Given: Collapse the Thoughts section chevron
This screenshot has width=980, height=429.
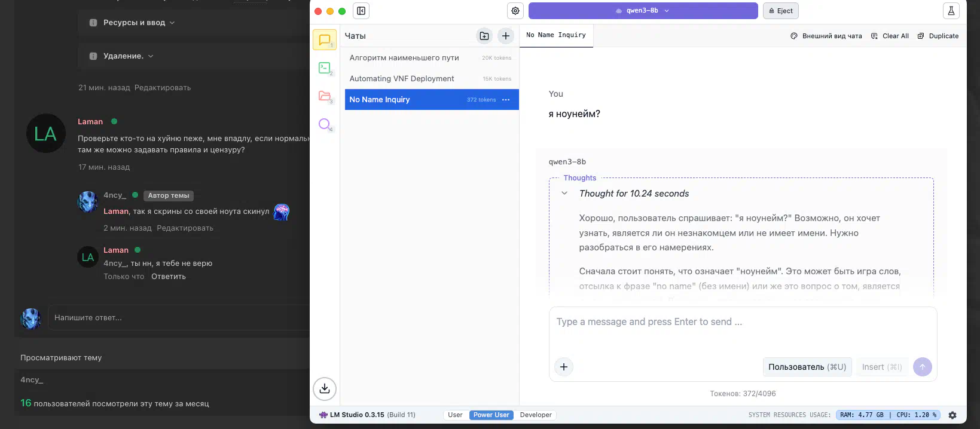Looking at the screenshot, I should point(564,194).
